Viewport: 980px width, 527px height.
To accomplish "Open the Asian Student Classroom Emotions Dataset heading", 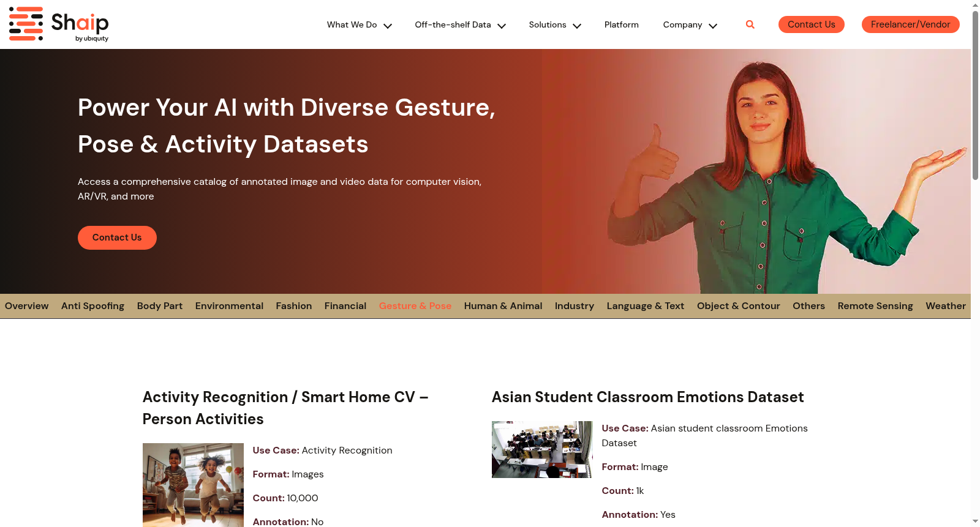I will pyautogui.click(x=648, y=397).
